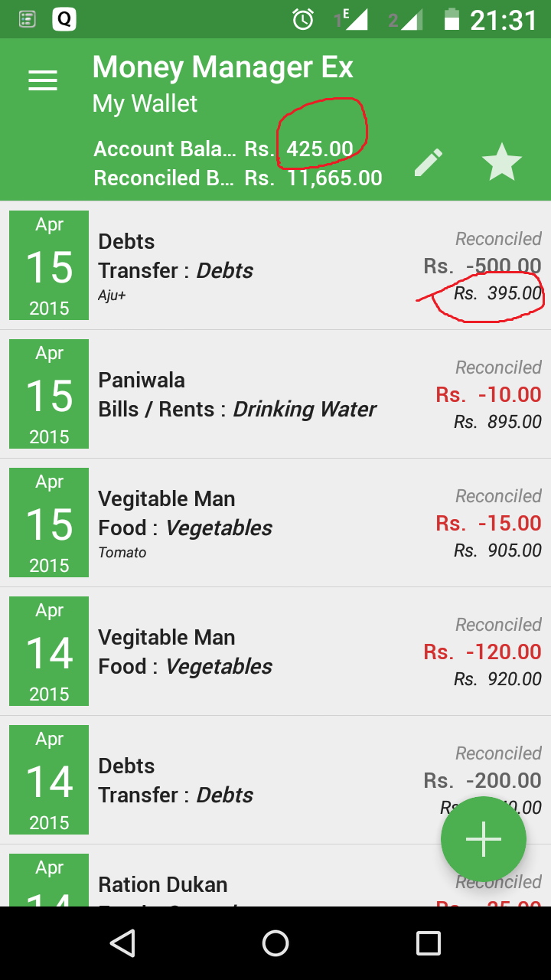Tap the pencil edit account icon
Viewport: 551px width, 980px height.
pos(429,163)
